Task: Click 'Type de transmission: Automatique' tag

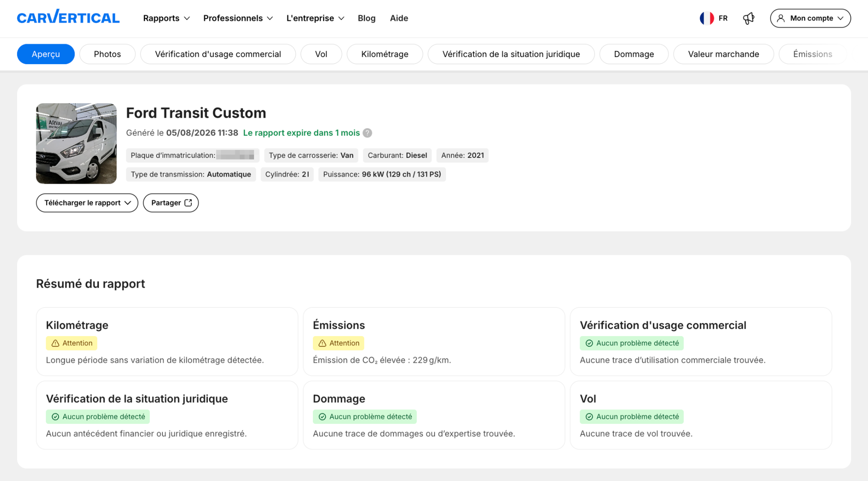Action: (191, 174)
